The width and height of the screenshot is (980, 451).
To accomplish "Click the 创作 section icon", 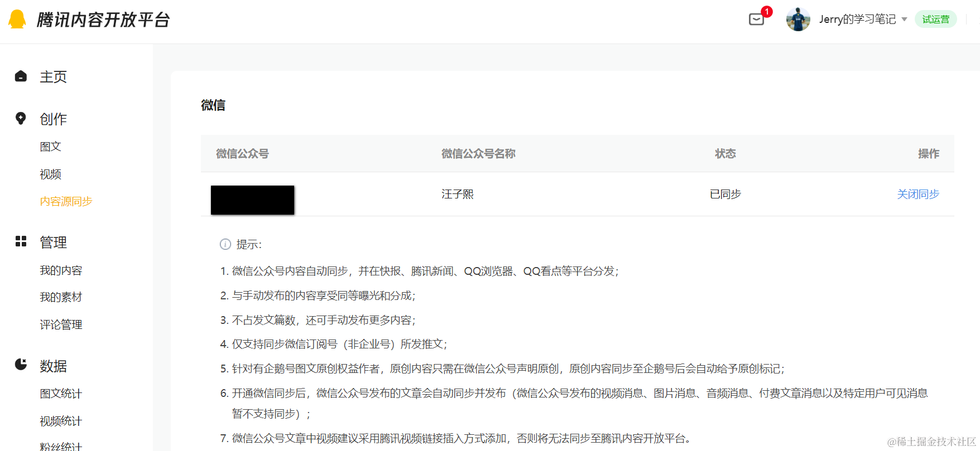I will (21, 119).
